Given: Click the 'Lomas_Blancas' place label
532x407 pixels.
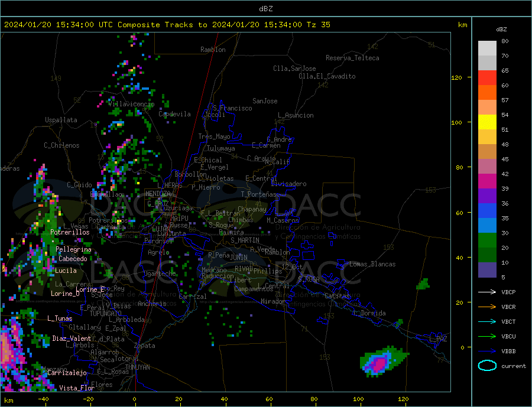Looking at the screenshot, I should coord(372,264).
